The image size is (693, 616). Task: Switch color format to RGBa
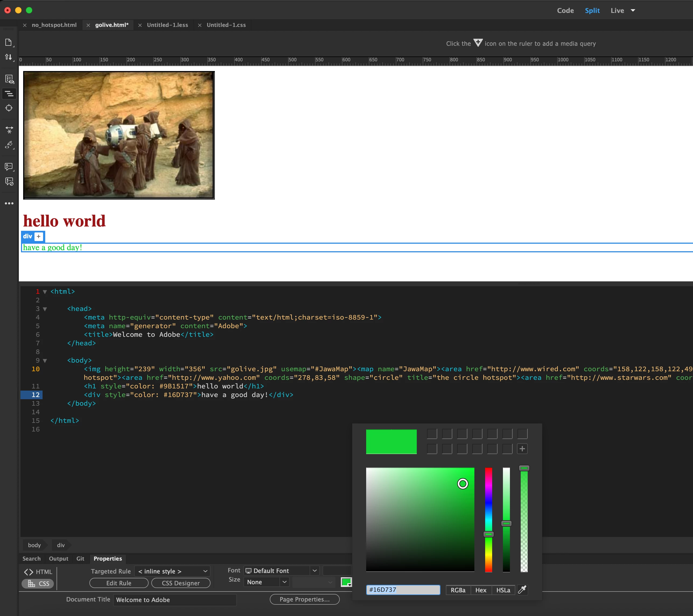click(458, 590)
